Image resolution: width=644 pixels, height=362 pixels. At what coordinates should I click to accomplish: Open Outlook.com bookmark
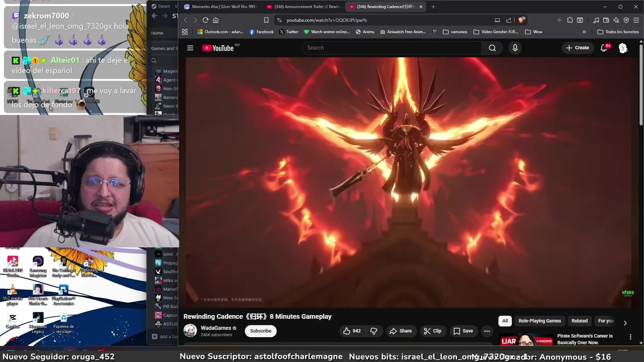click(x=220, y=32)
